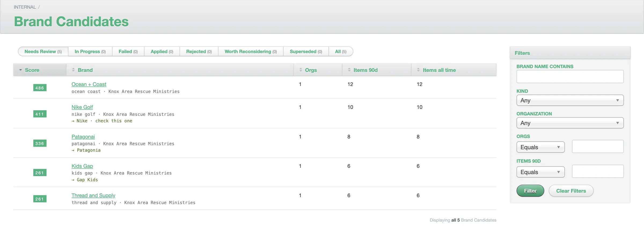Click the 486 score badge
Viewport: 644px width, 242px height.
(x=40, y=88)
